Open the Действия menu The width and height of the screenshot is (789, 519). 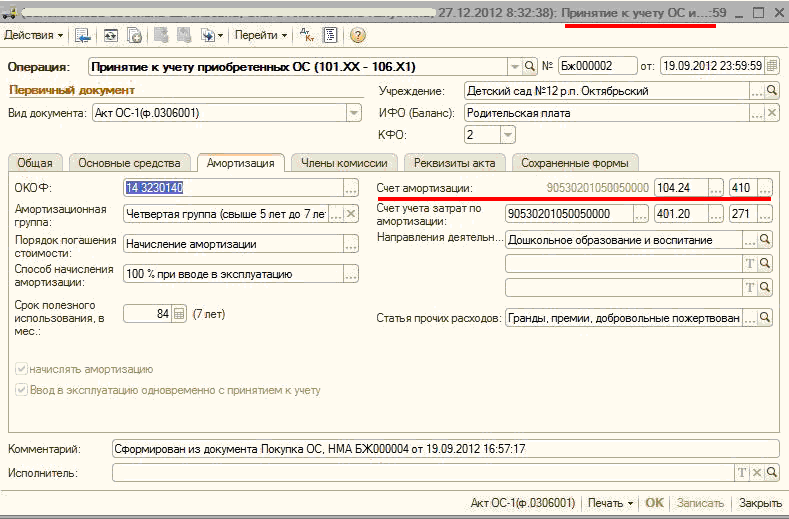coord(33,35)
